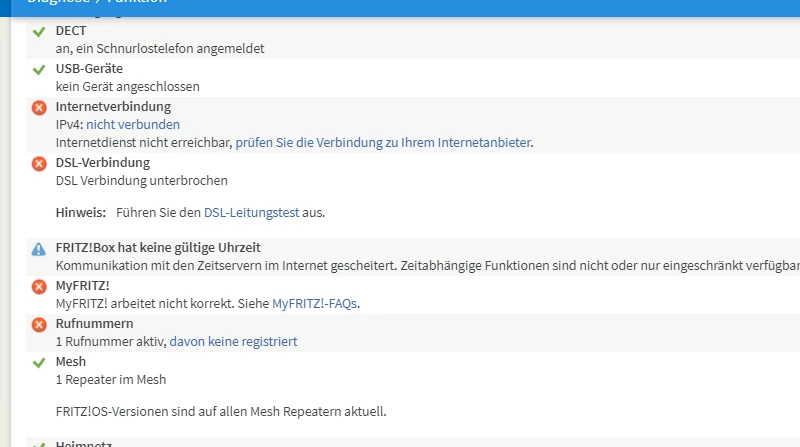Click 'FRITZ!Box hat keine gültige Uhrzeit' heading

tap(165, 247)
